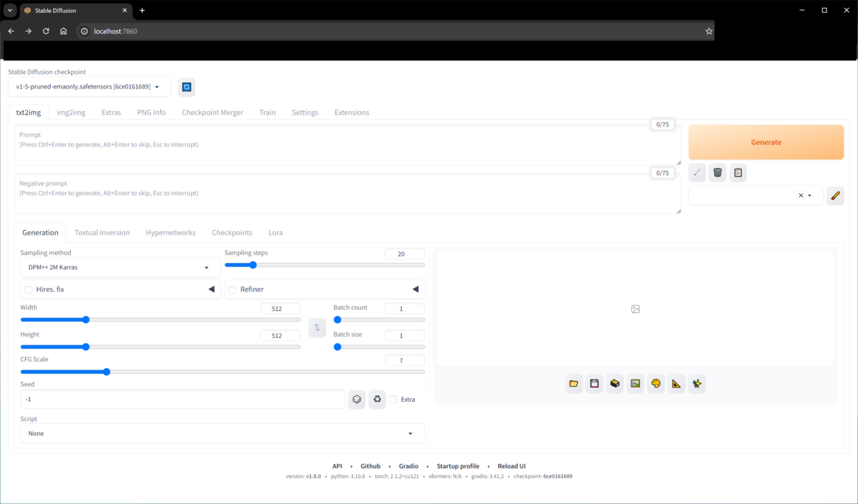Send image to inpaint palette icon
858x504 pixels.
tap(656, 384)
